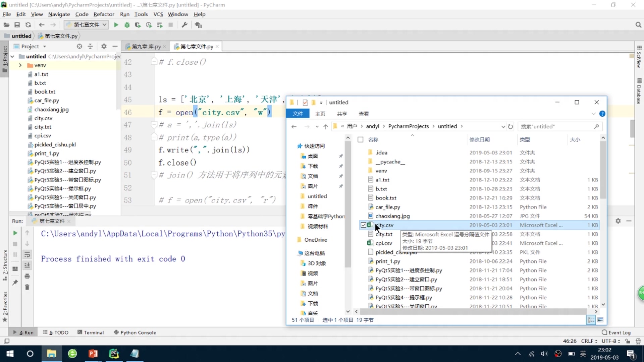Switch Explorer to details view icon

pyautogui.click(x=591, y=320)
